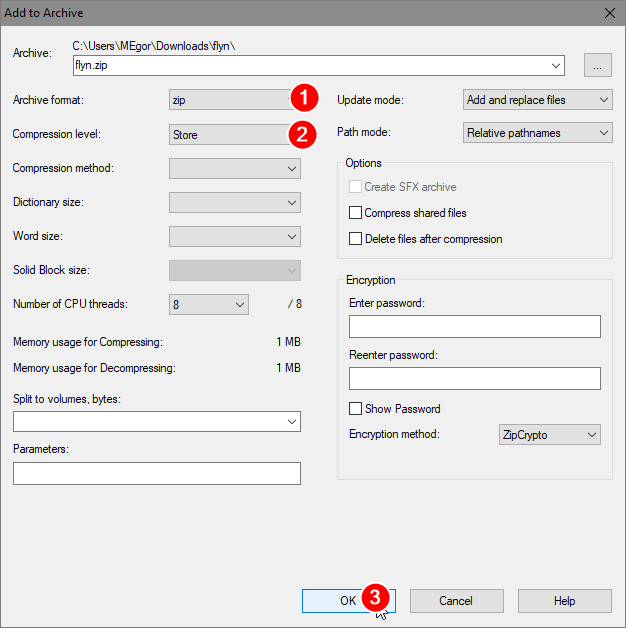Expand the Word size dropdown
Screen dimensions: 626x628
235,237
